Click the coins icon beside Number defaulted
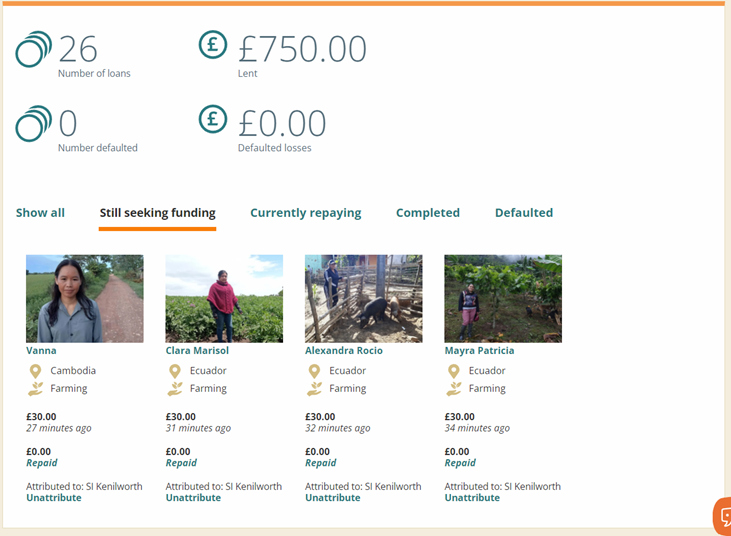The width and height of the screenshot is (731, 536). coord(33,124)
